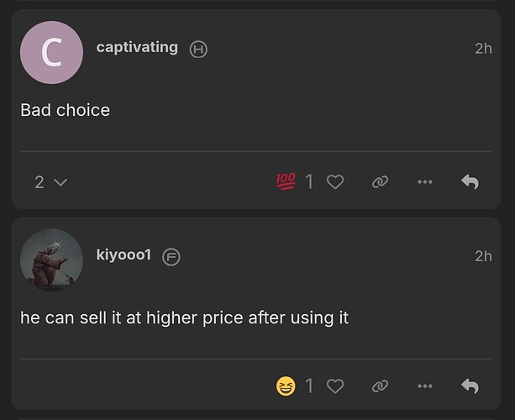515x420 pixels.
Task: Copy link to kiyooo1's post
Action: 380,386
